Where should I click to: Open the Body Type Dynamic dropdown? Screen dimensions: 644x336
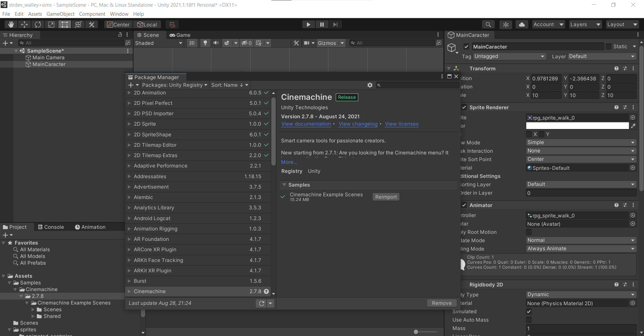point(581,294)
